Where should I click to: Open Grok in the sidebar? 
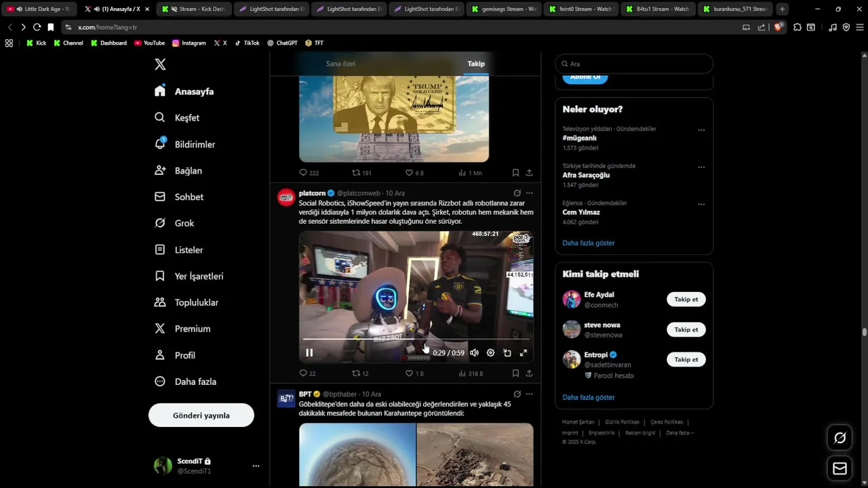click(174, 223)
